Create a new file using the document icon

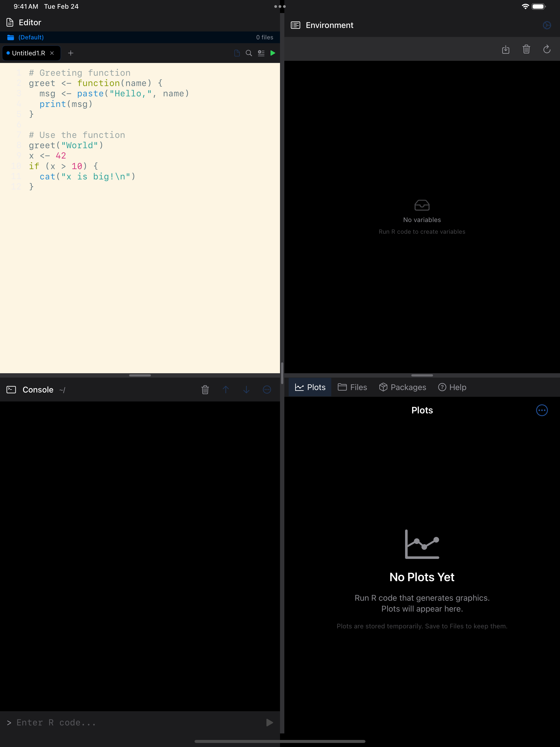[237, 53]
